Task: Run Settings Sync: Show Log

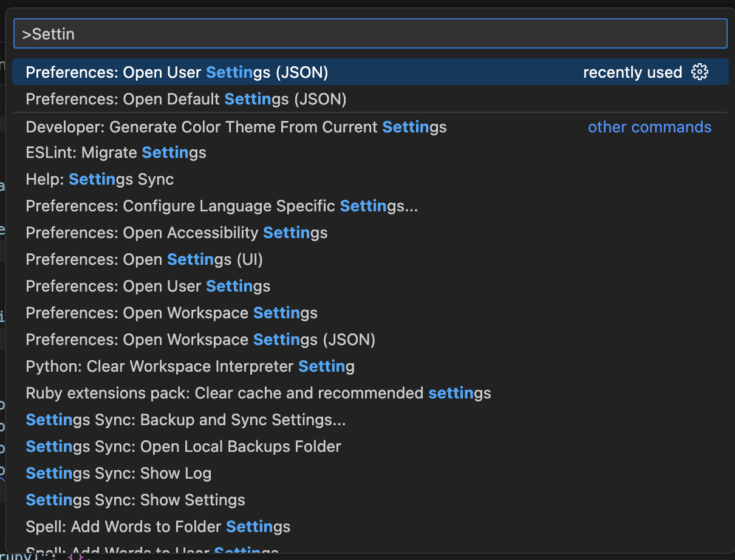Action: point(118,473)
